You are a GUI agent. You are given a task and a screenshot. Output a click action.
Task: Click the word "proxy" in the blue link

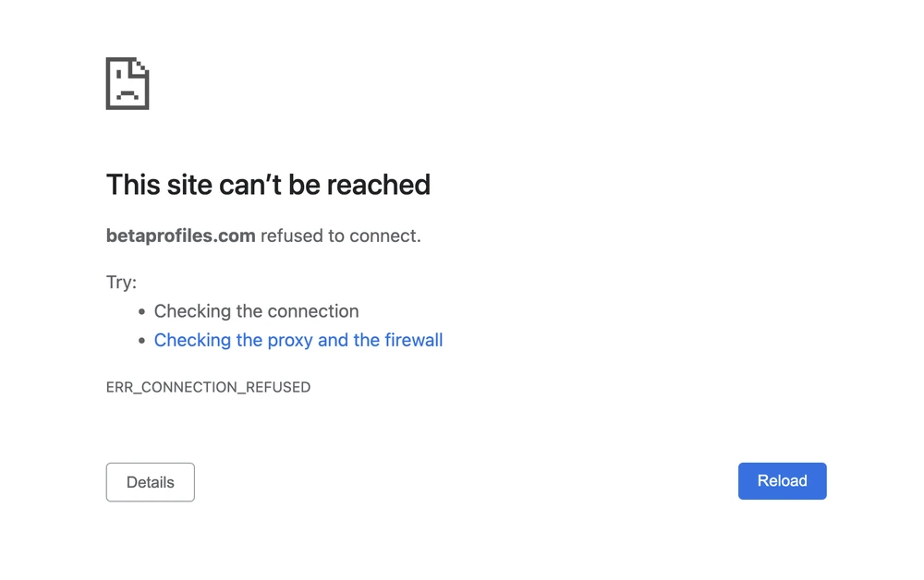(289, 340)
